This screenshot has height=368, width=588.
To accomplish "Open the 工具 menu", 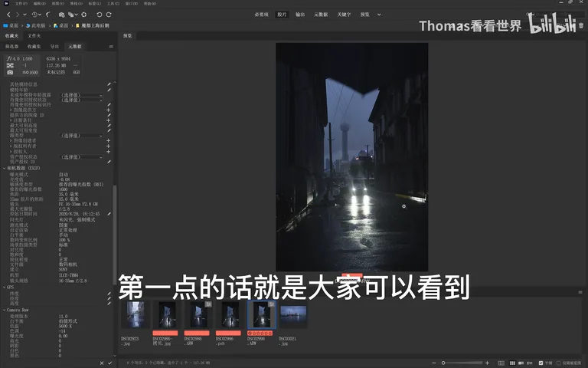I will 113,3.
